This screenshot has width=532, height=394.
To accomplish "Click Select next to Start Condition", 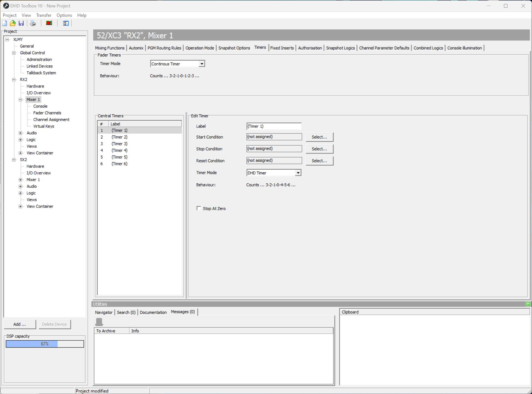I will 319,137.
